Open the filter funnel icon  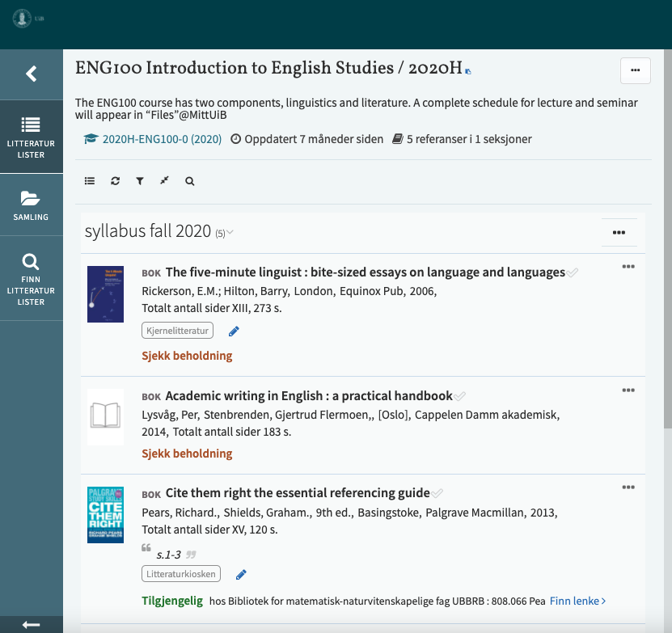tap(140, 182)
